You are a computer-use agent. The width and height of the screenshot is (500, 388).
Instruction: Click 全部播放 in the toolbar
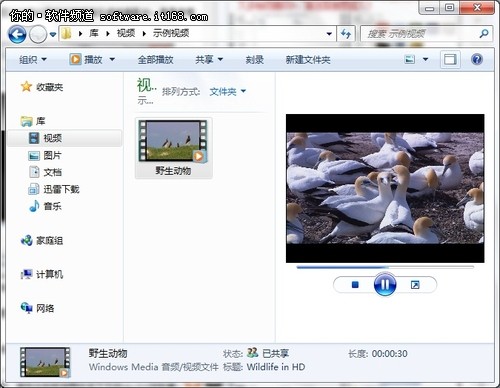[155, 60]
